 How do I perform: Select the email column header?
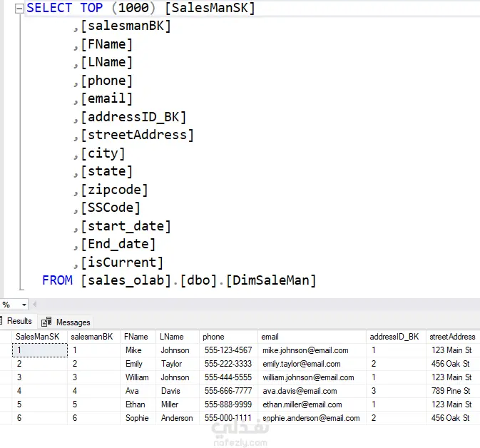pyautogui.click(x=312, y=337)
